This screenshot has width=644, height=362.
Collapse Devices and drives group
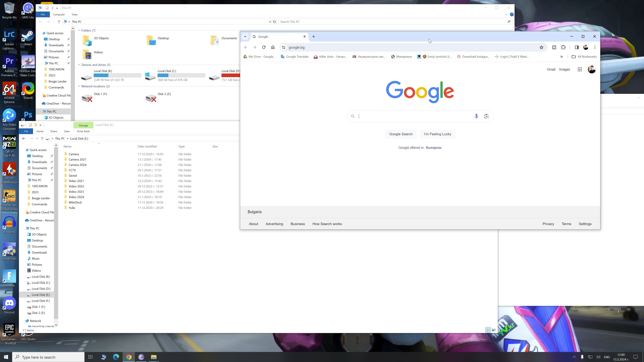coord(79,65)
